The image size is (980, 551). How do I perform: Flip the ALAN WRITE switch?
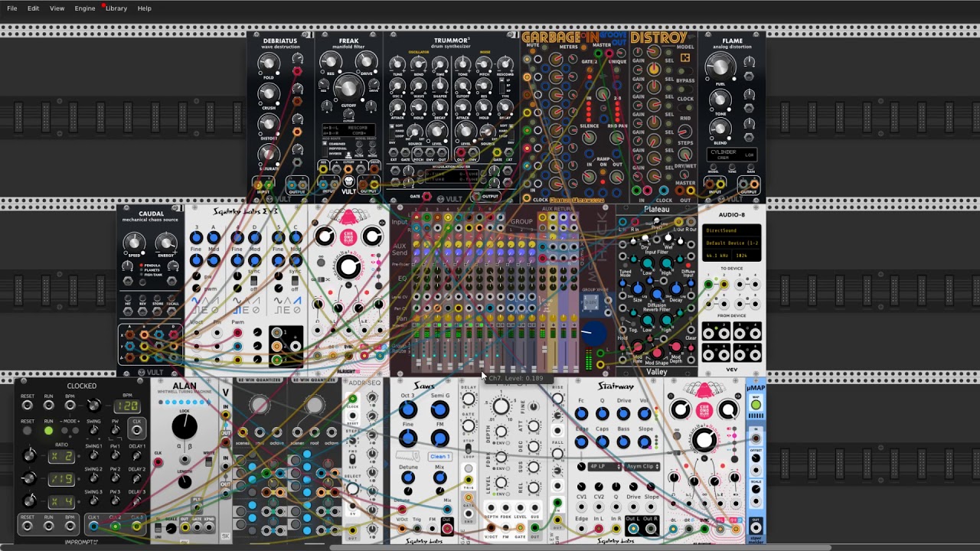click(x=208, y=461)
